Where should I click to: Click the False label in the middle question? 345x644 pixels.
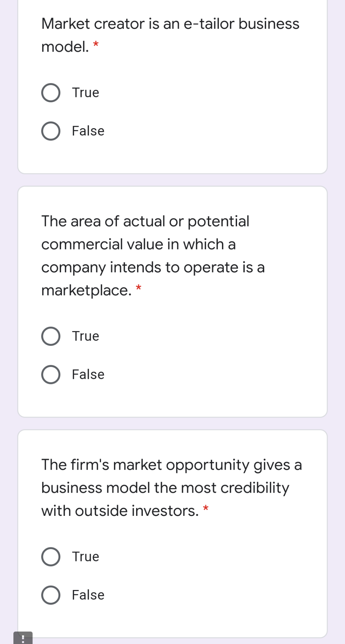tap(88, 374)
